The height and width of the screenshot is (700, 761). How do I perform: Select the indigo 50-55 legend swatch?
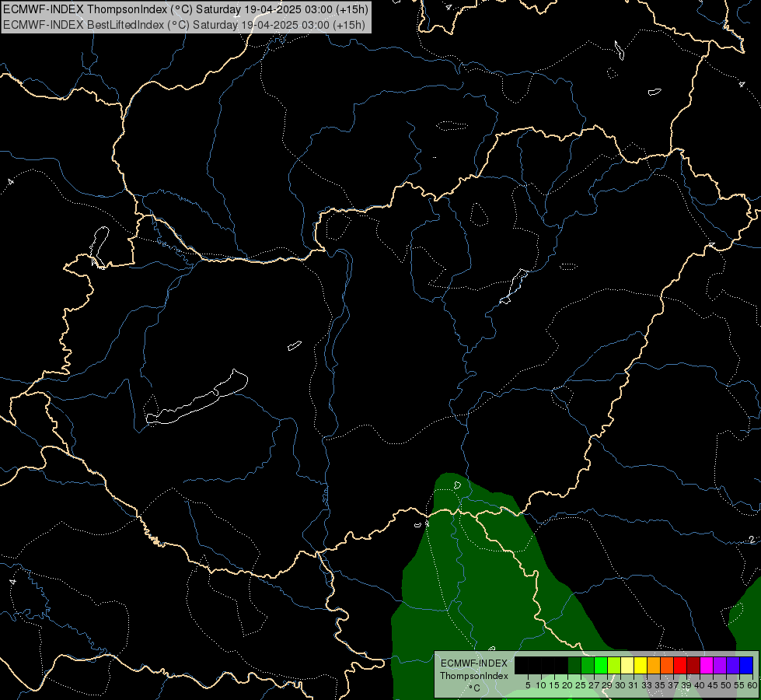[x=733, y=665]
